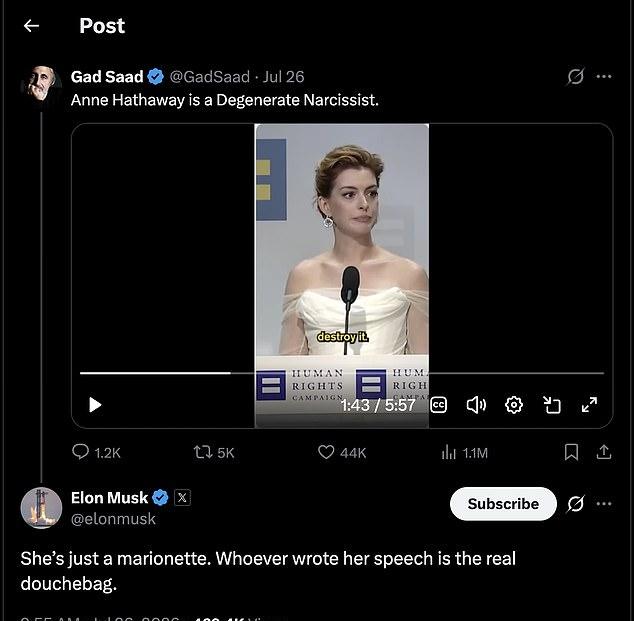
Task: Expand the video to fullscreen
Action: (x=589, y=405)
